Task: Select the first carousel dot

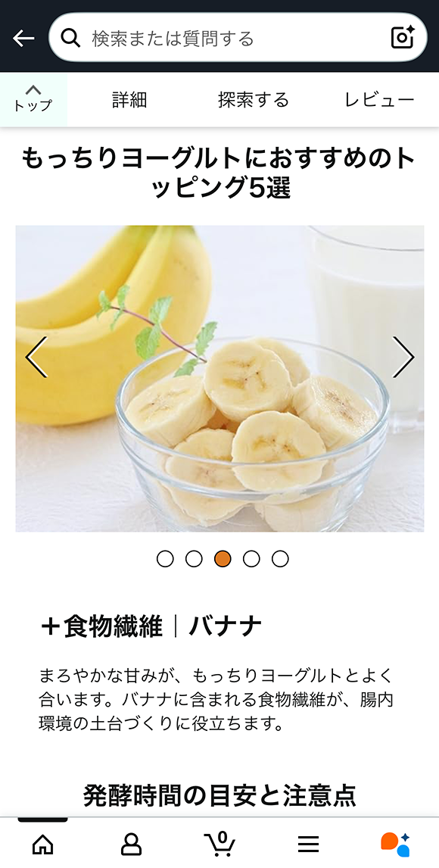Action: pyautogui.click(x=165, y=558)
